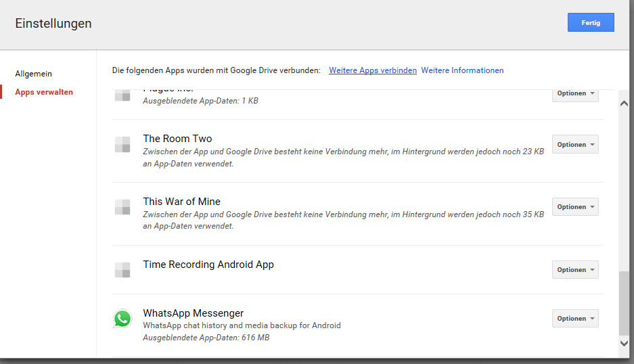Open Optionen dropdown for WhatsApp Messenger

575,318
